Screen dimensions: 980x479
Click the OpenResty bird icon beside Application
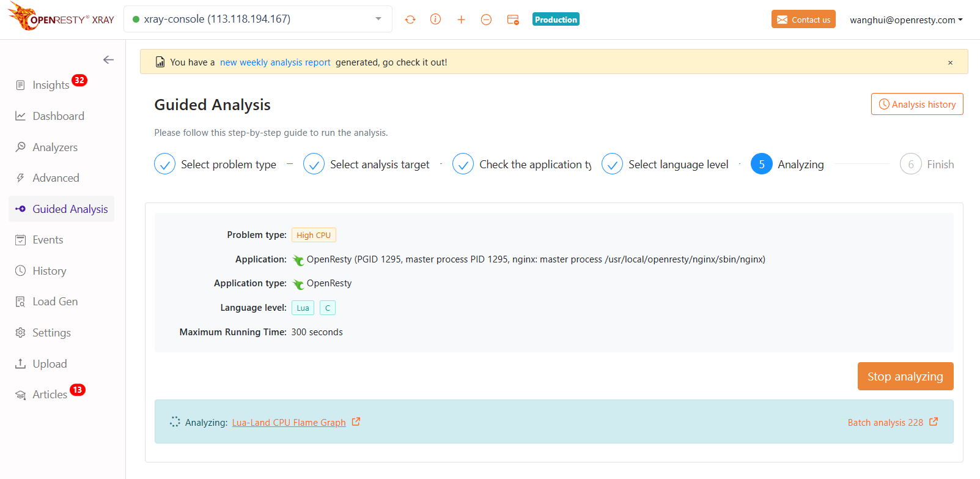(298, 260)
